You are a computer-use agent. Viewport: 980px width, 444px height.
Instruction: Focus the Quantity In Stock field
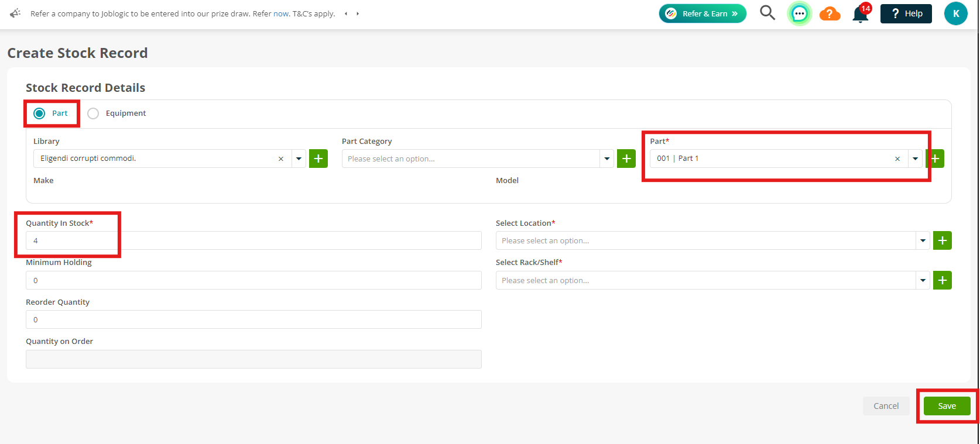pos(253,240)
